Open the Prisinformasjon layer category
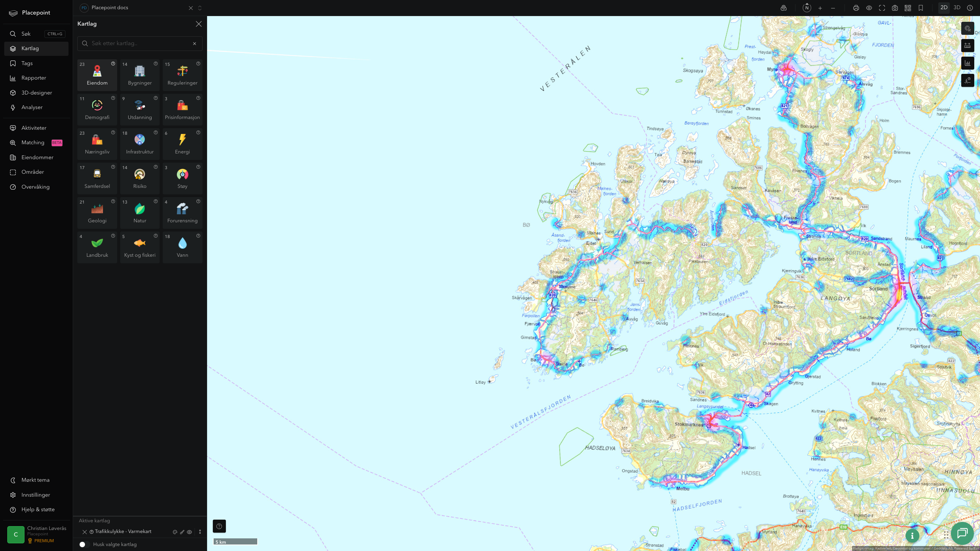 click(x=182, y=109)
